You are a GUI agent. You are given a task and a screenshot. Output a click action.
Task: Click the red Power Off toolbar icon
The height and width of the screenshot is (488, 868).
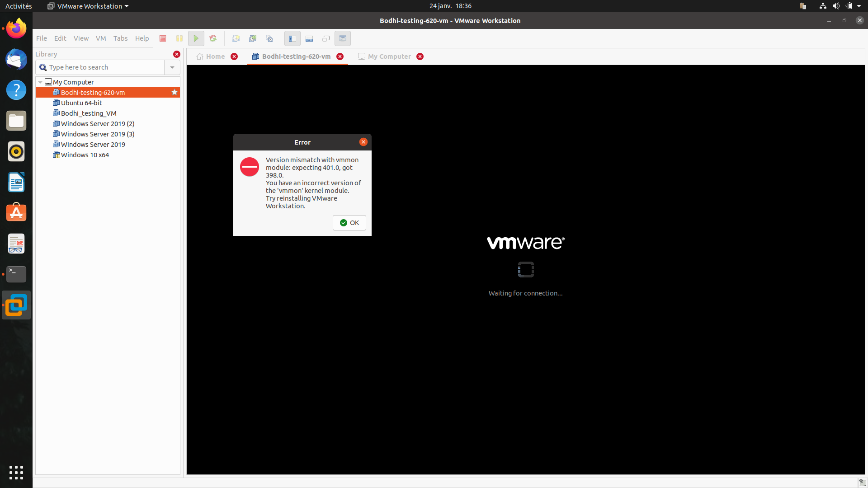pos(163,38)
